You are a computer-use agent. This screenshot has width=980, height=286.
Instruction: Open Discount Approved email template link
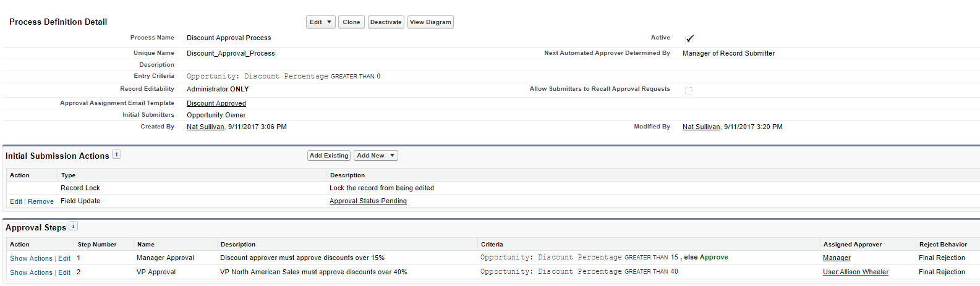216,104
